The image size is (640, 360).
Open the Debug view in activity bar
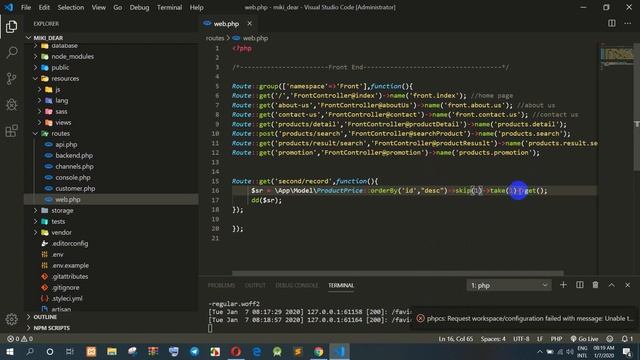tap(11, 104)
